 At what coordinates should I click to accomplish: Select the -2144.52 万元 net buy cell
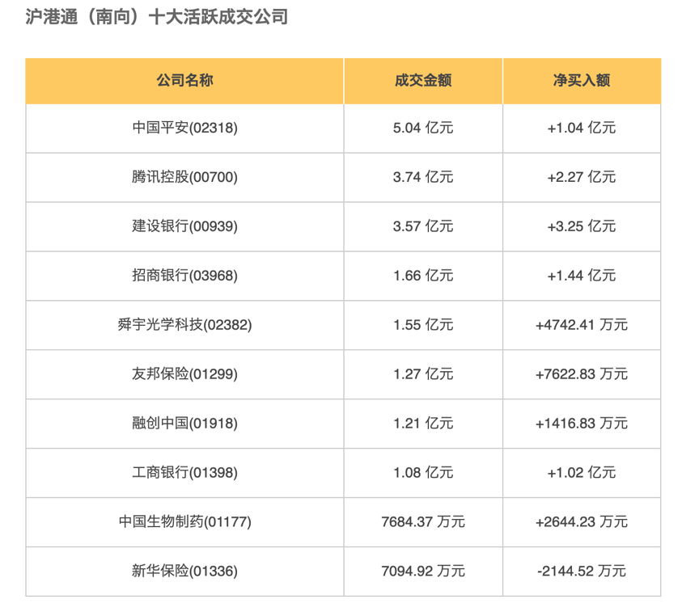pyautogui.click(x=582, y=572)
